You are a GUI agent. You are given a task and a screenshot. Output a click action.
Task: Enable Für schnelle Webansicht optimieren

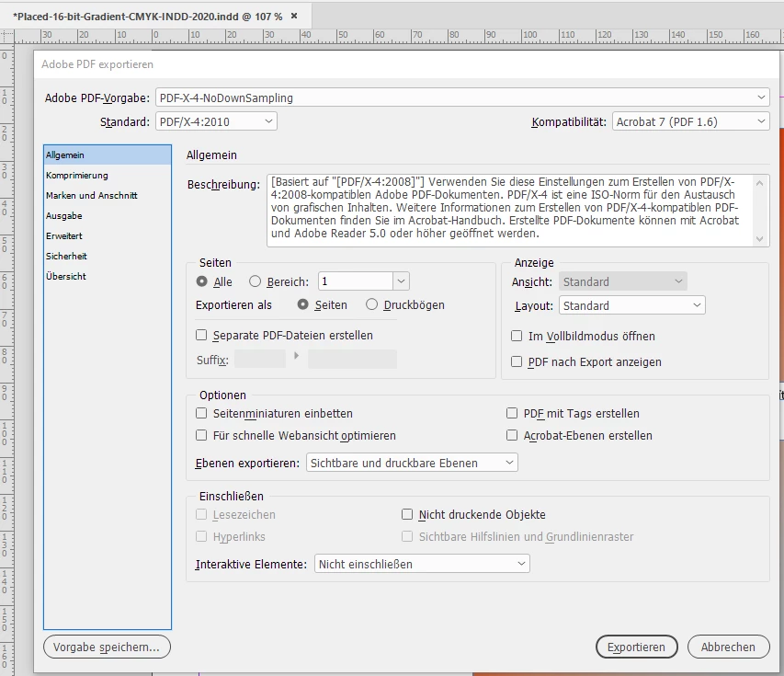201,435
